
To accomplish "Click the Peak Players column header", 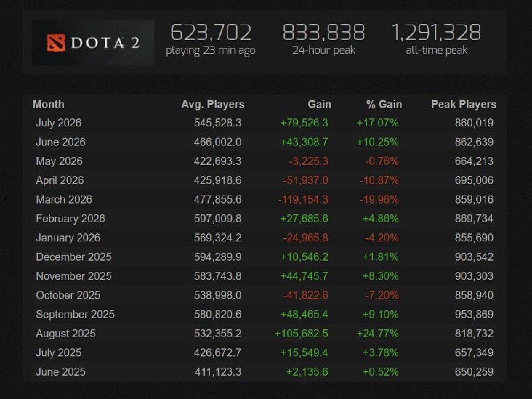I will point(464,104).
